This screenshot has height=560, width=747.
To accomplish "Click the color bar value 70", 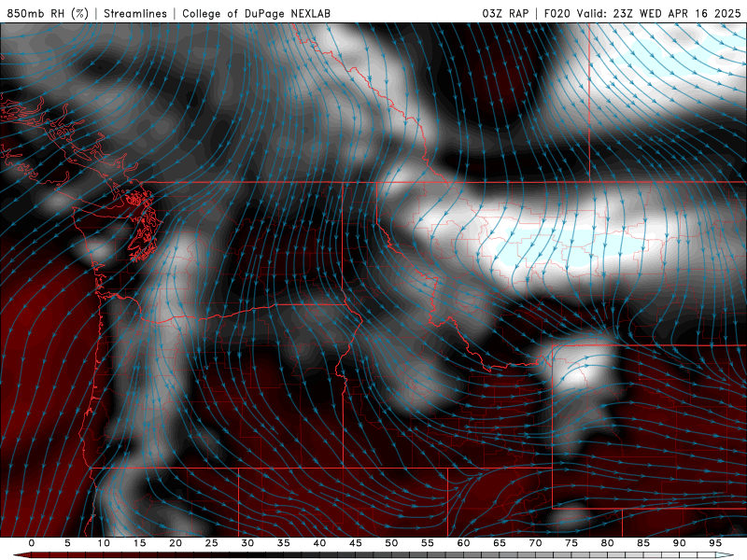I will click(x=535, y=543).
